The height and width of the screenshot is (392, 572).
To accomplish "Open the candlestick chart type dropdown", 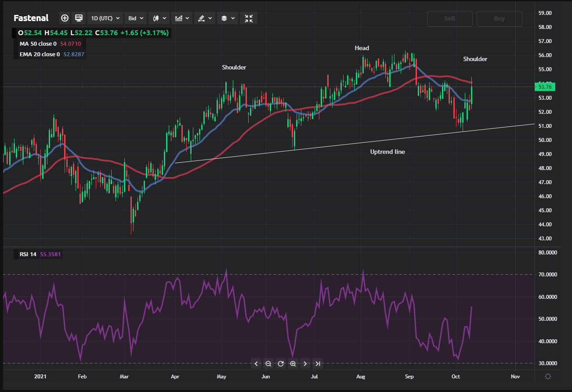I will [160, 18].
